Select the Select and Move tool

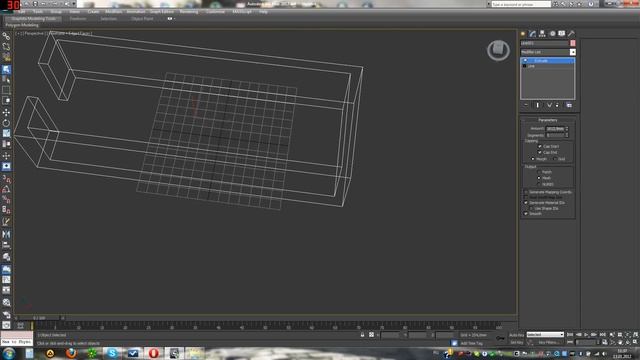[6, 112]
